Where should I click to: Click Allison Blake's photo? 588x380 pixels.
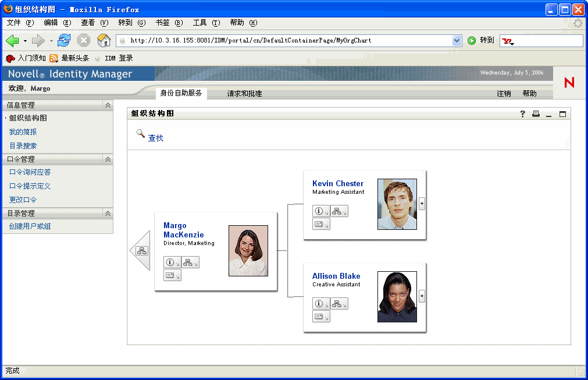pyautogui.click(x=397, y=297)
